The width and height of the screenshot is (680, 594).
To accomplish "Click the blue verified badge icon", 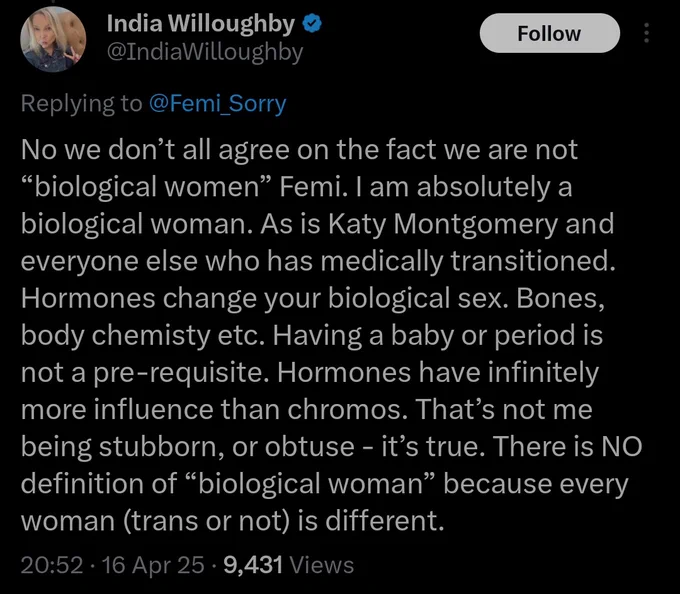I will [311, 23].
